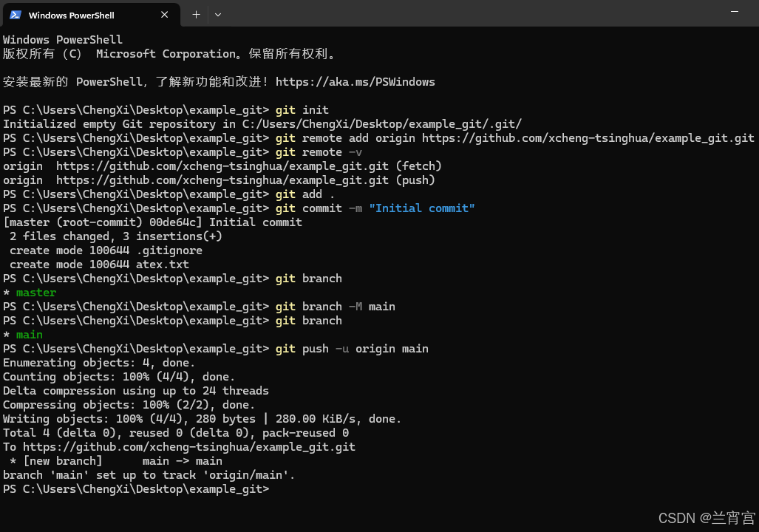Click the final empty PS prompt line

click(136, 489)
